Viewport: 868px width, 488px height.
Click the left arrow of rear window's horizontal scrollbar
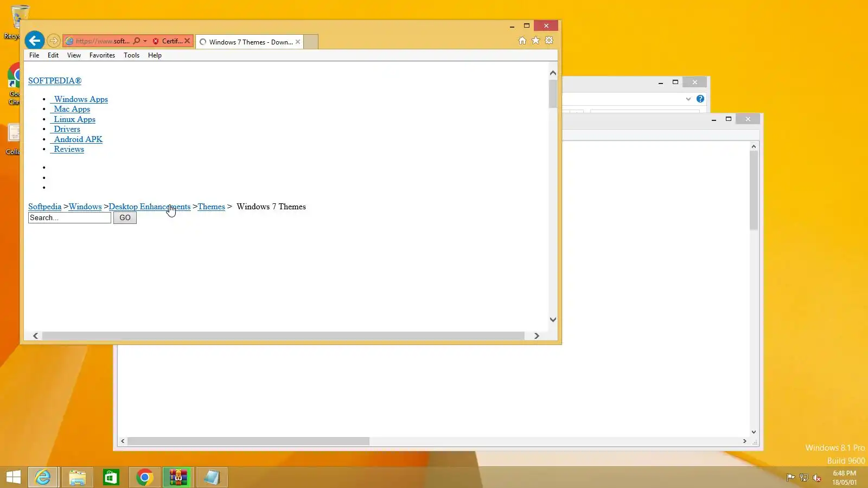(123, 441)
